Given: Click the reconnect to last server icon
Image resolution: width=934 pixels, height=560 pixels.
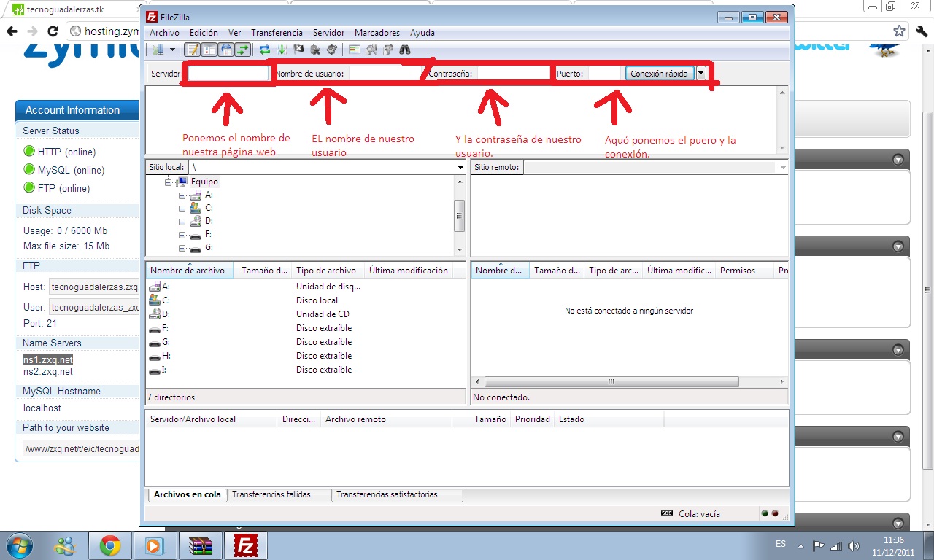Looking at the screenshot, I should point(332,50).
